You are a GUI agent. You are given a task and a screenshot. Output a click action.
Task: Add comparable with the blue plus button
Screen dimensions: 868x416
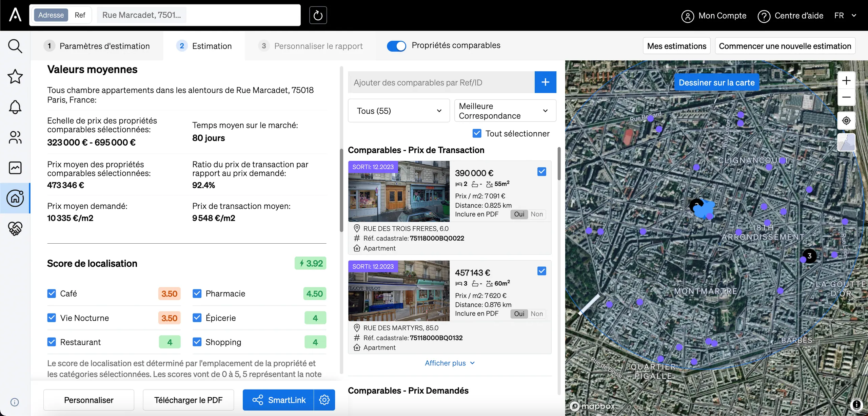(545, 82)
